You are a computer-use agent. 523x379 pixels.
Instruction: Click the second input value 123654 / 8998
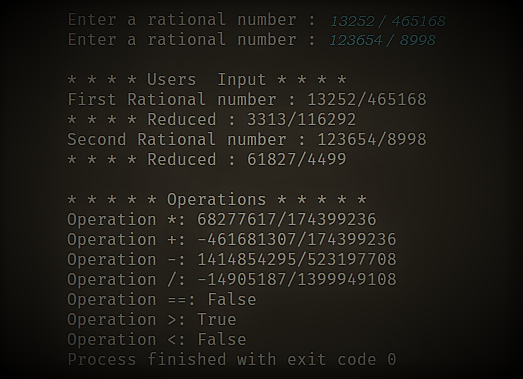coord(382,40)
